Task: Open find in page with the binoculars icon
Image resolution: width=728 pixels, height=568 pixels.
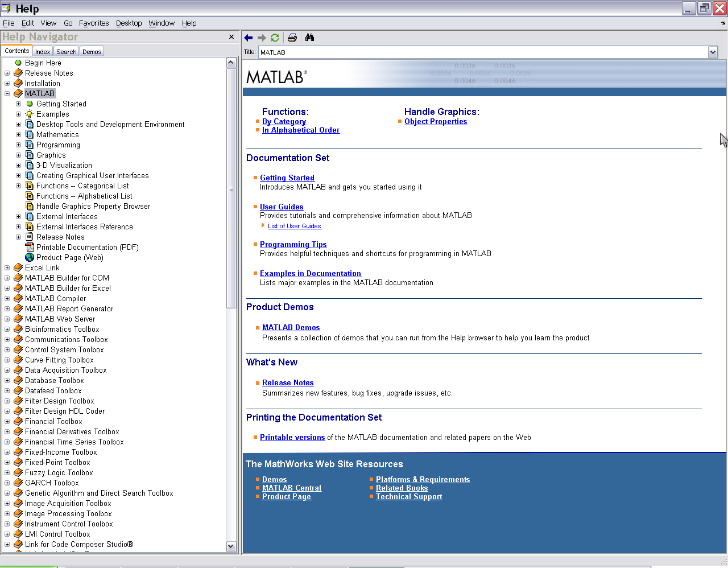Action: pyautogui.click(x=309, y=38)
